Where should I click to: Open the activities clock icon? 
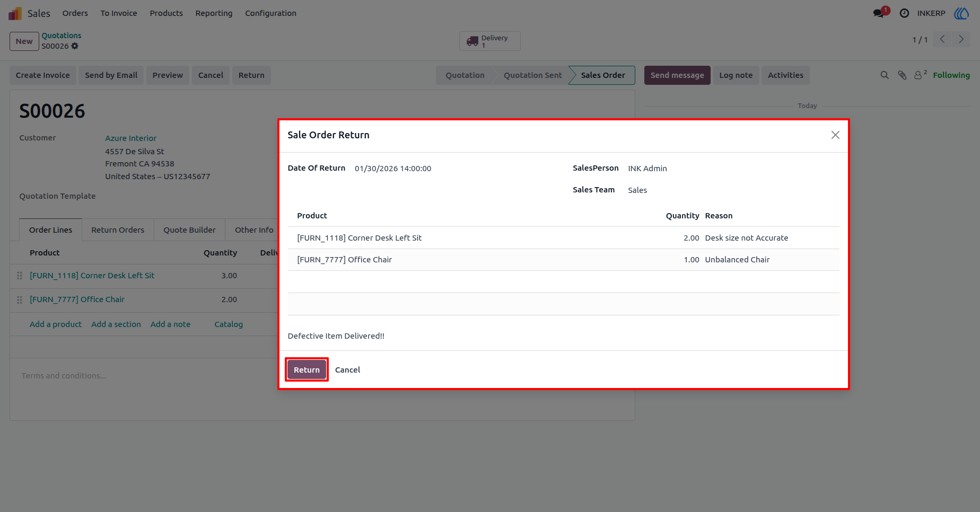(x=904, y=13)
